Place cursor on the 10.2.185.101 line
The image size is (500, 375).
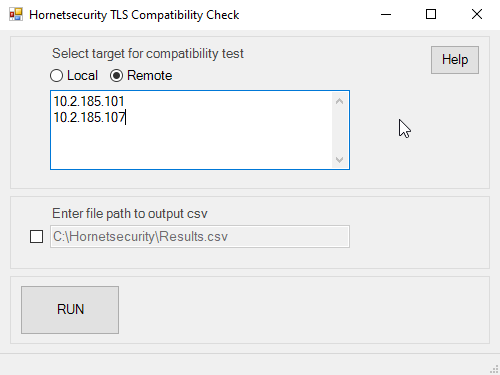click(89, 101)
